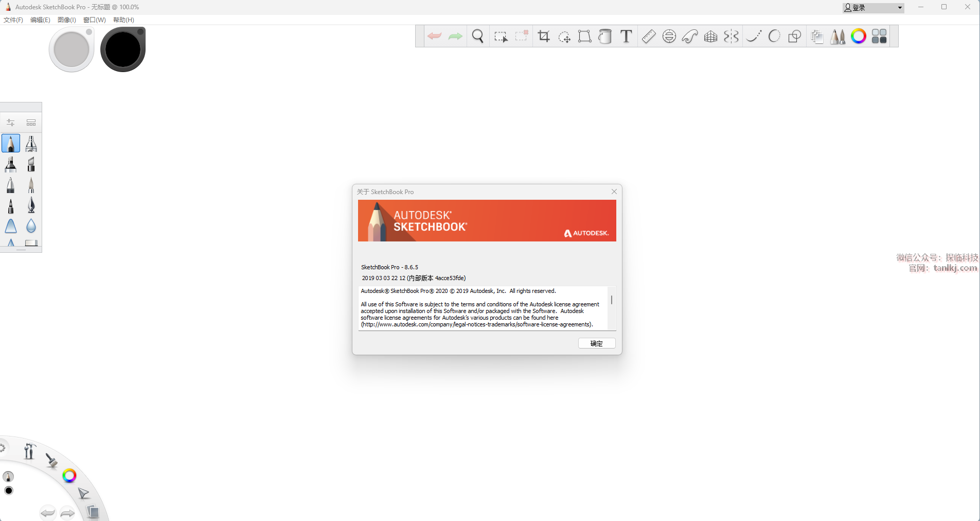
Task: Close the 关于 SketchBook Pro dialog
Action: (x=614, y=192)
